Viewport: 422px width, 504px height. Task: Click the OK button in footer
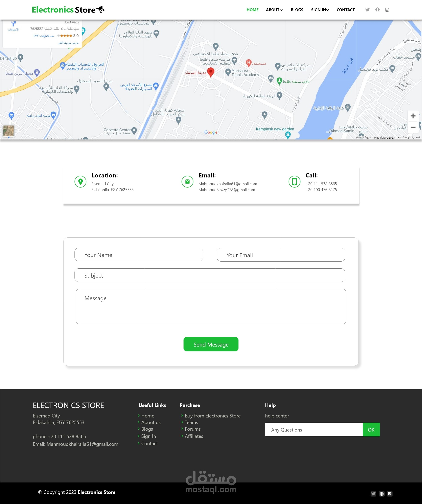point(371,430)
